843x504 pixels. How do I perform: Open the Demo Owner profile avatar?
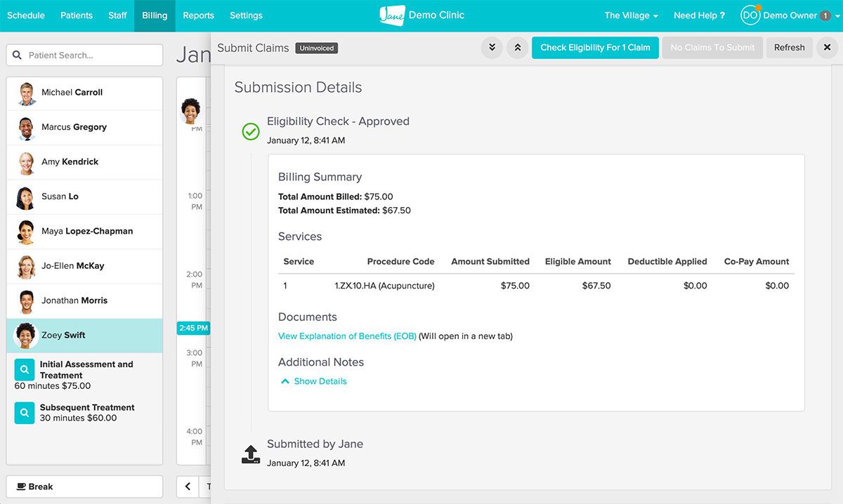click(x=750, y=15)
